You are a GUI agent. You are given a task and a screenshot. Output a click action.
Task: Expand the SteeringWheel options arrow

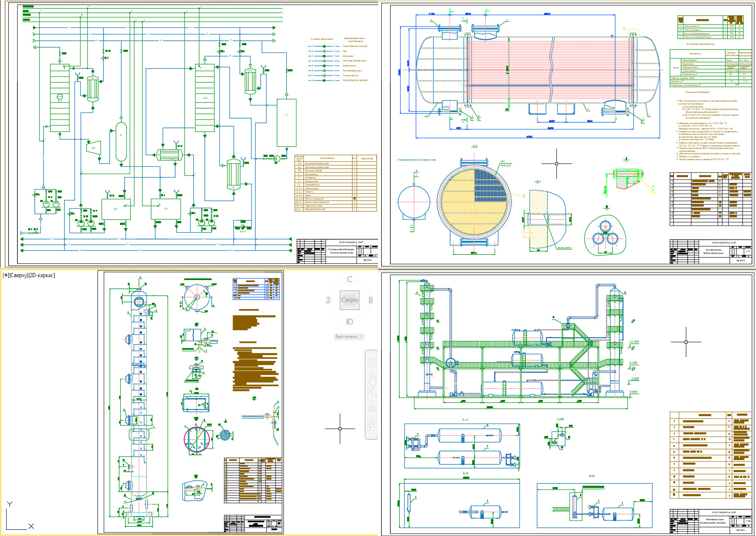click(x=372, y=372)
